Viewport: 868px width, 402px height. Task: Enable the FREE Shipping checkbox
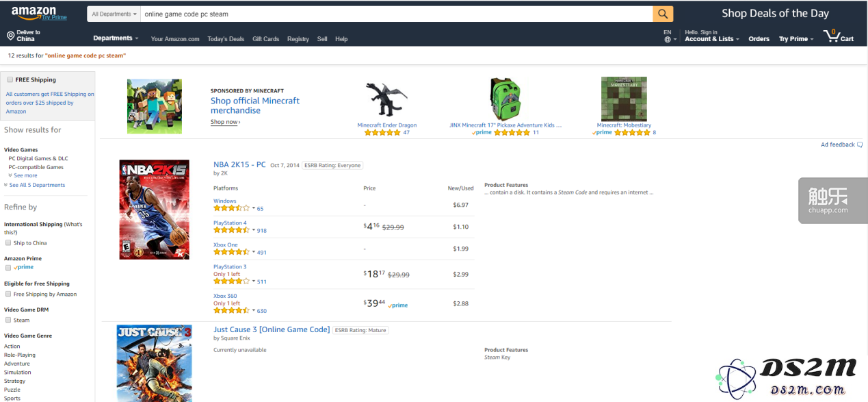click(x=10, y=79)
